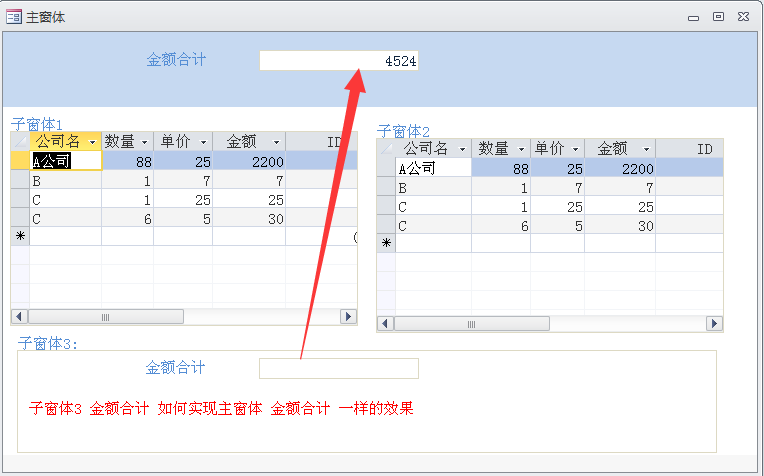Click the select-all corner box in 子窗体1
The image size is (764, 476).
click(19, 142)
